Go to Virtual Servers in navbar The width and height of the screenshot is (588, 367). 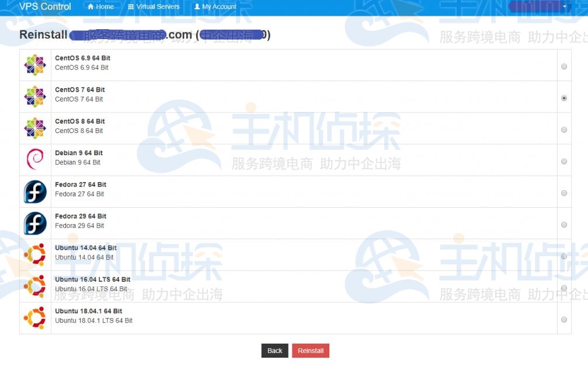pos(154,7)
